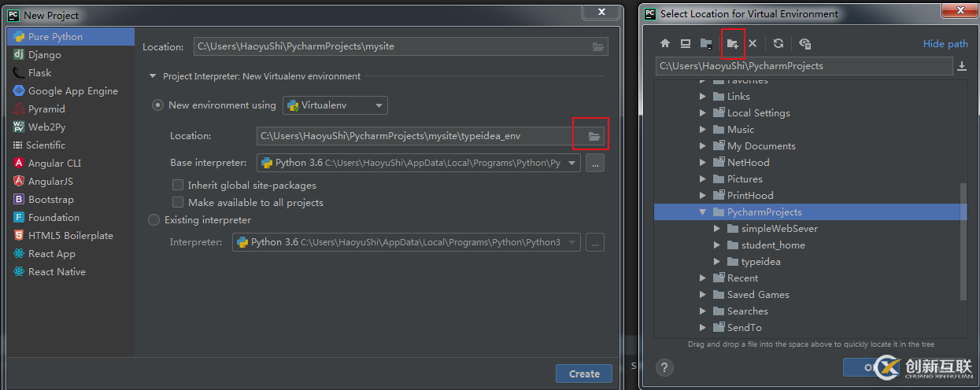Select Google App Engine project type

(x=71, y=91)
